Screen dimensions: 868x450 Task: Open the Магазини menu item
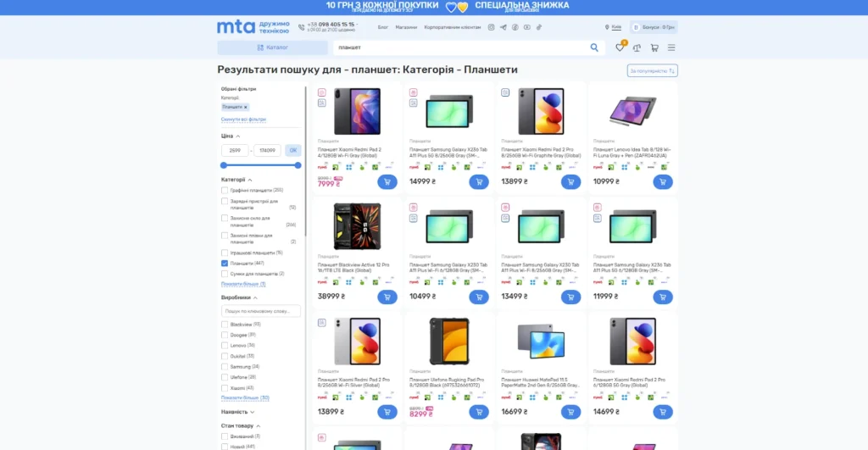tap(406, 27)
